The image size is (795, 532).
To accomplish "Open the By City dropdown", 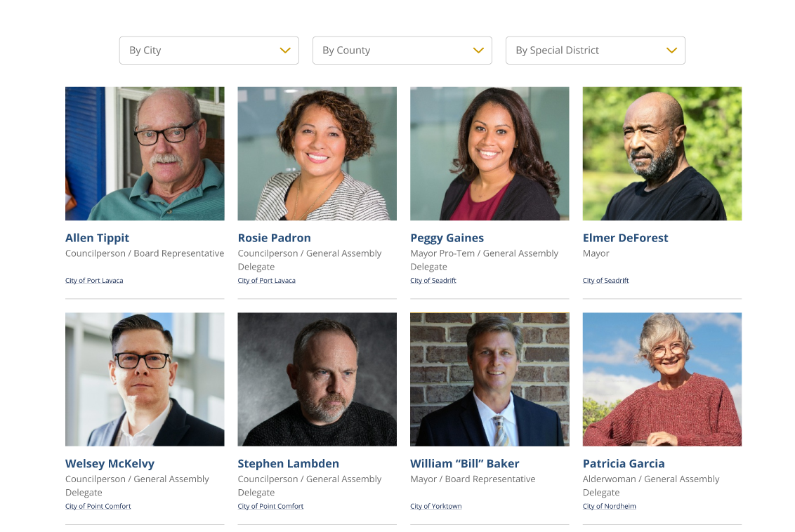I will 209,50.
